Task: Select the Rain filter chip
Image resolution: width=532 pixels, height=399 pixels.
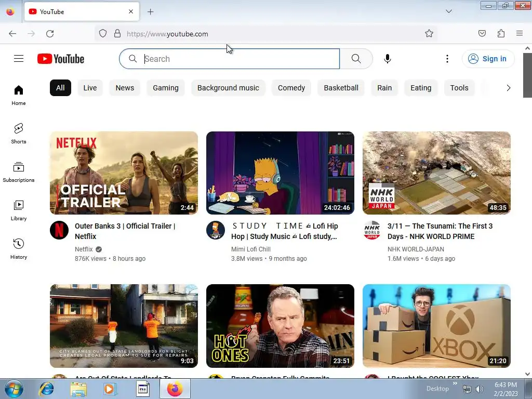Action: (384, 88)
